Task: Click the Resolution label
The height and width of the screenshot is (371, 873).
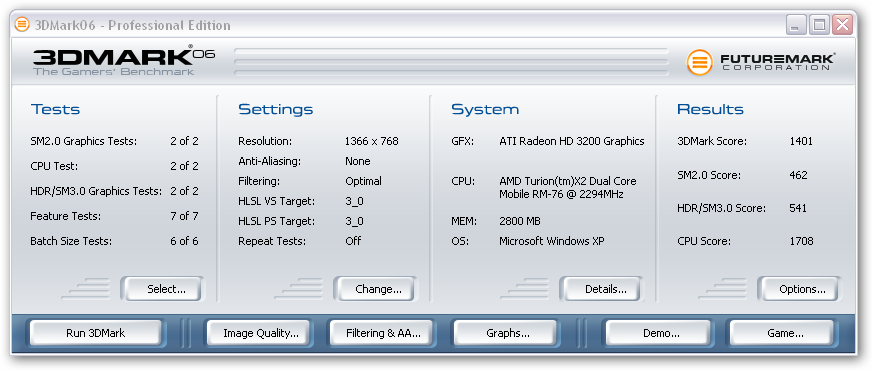Action: pos(264,141)
